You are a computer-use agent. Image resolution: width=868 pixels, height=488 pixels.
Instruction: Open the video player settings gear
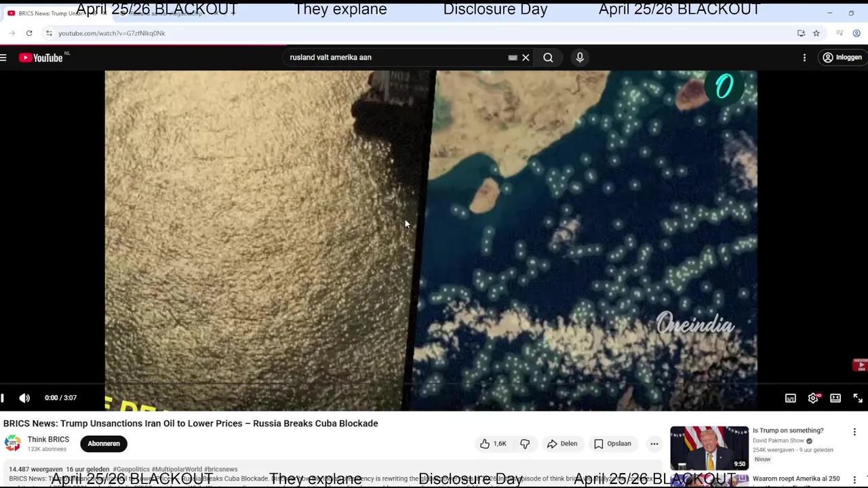coord(813,398)
